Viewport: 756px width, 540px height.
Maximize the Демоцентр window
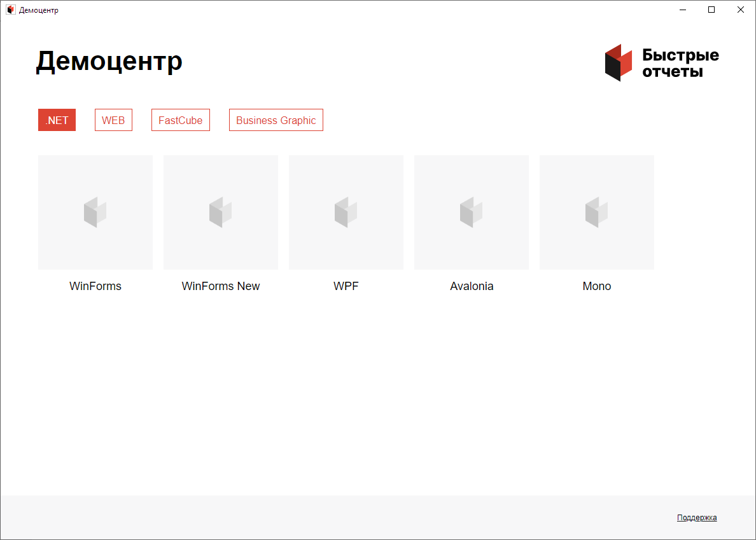coord(711,10)
